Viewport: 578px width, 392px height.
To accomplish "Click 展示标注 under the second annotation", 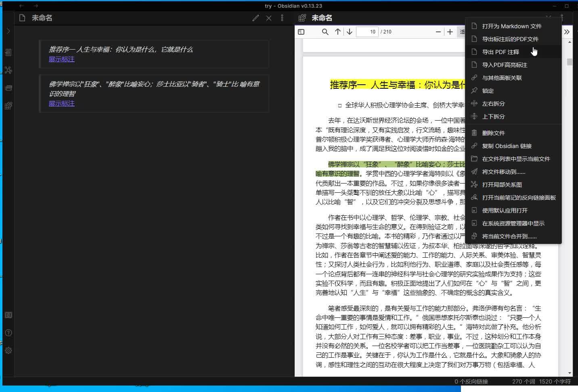I will click(61, 103).
